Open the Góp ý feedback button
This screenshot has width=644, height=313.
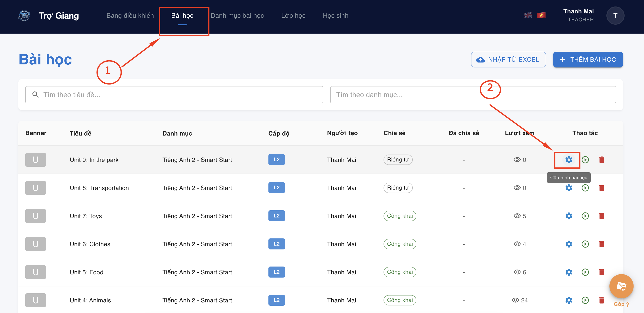click(x=621, y=286)
